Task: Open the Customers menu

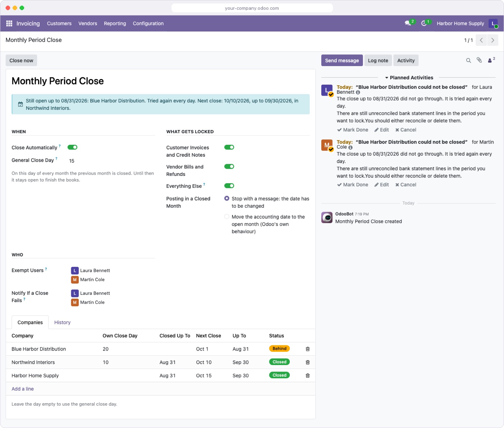Action: pyautogui.click(x=59, y=23)
